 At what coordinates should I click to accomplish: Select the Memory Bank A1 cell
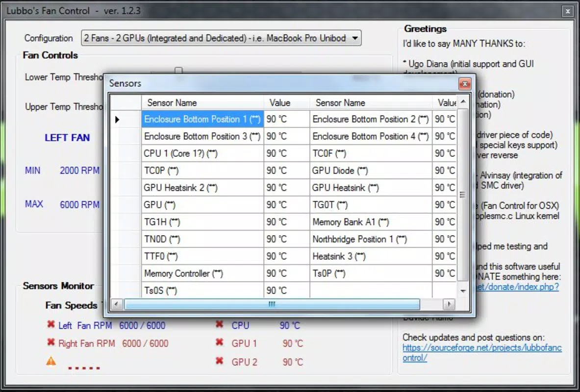tap(371, 222)
